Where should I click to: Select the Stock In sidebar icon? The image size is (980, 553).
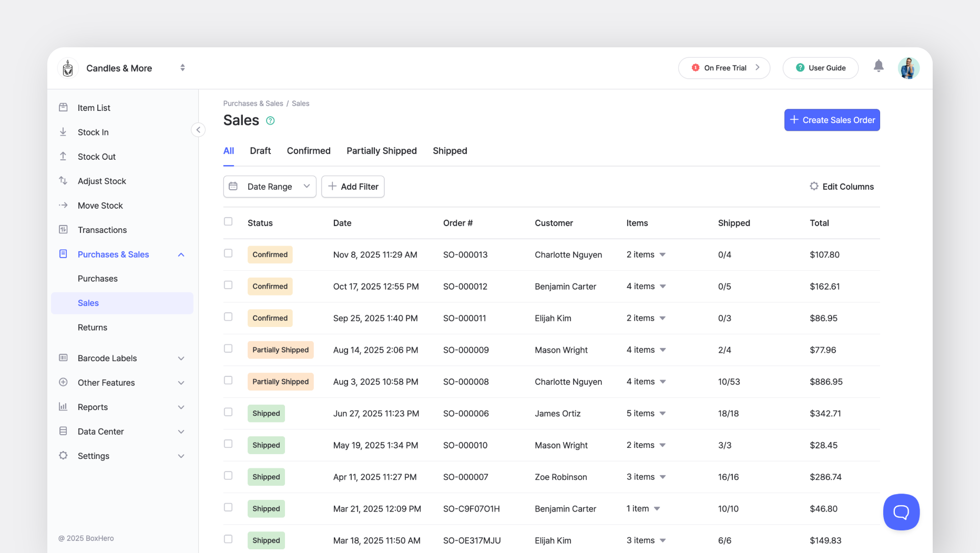[x=63, y=132]
